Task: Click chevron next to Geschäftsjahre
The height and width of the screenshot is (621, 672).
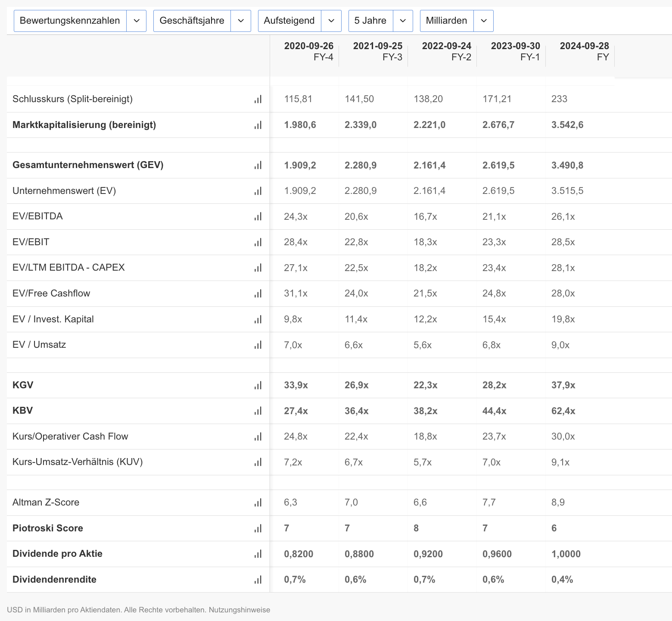Action: tap(241, 21)
